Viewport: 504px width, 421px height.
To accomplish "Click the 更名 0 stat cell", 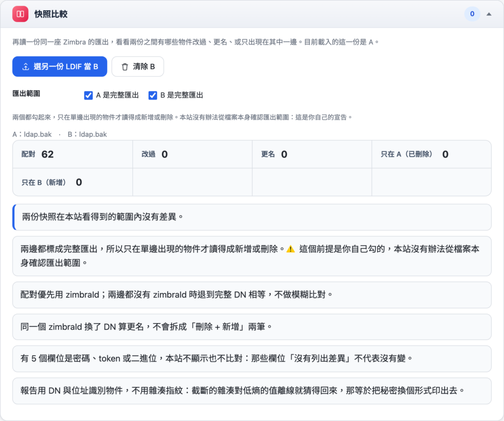I will (x=312, y=155).
